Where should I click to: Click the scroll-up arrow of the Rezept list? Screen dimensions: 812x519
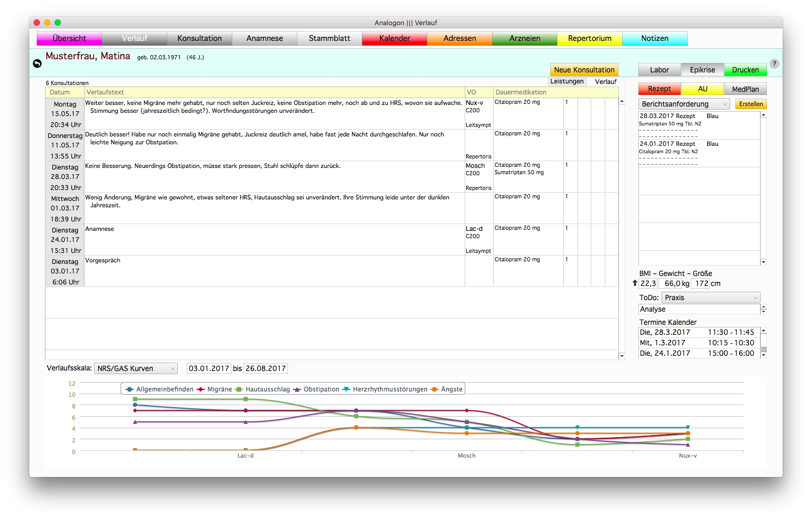click(764, 115)
